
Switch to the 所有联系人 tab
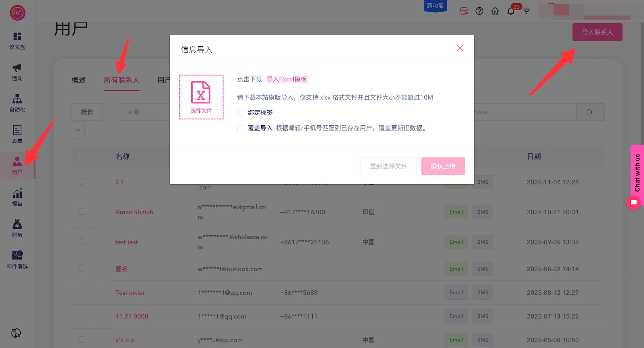click(121, 80)
